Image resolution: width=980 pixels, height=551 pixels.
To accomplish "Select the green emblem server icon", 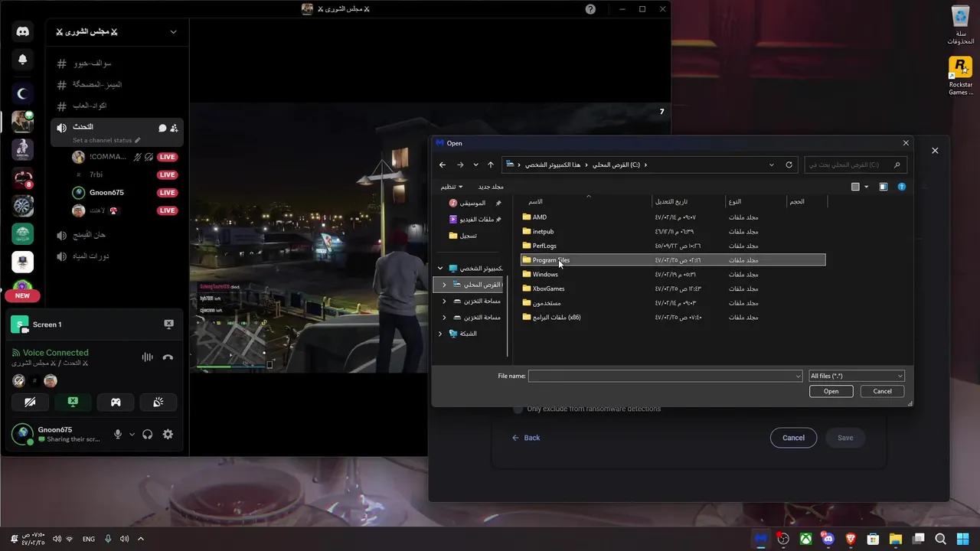I will pyautogui.click(x=22, y=234).
